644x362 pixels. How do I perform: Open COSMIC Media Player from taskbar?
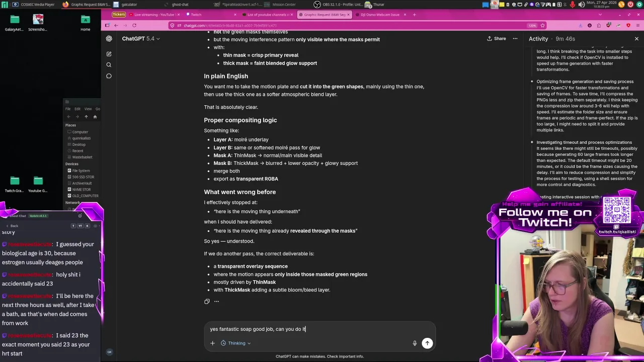coord(34,5)
